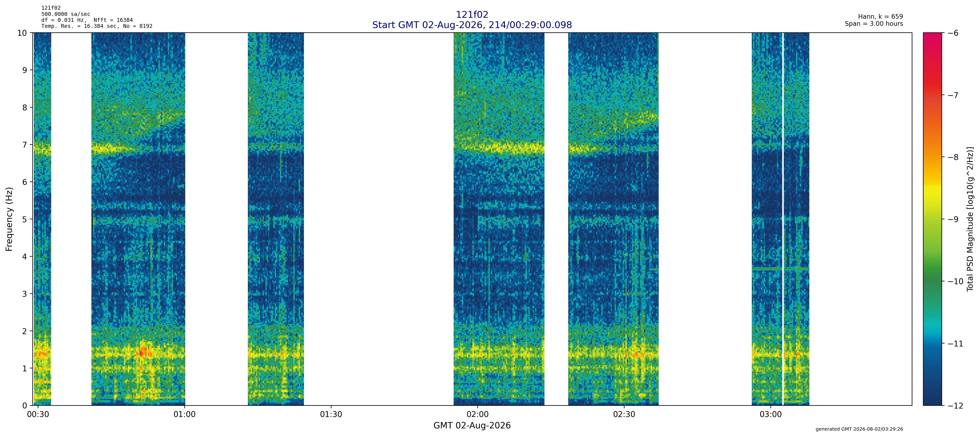Click the frequency axis tick label "9"
This screenshot has width=980, height=437.
pyautogui.click(x=25, y=70)
